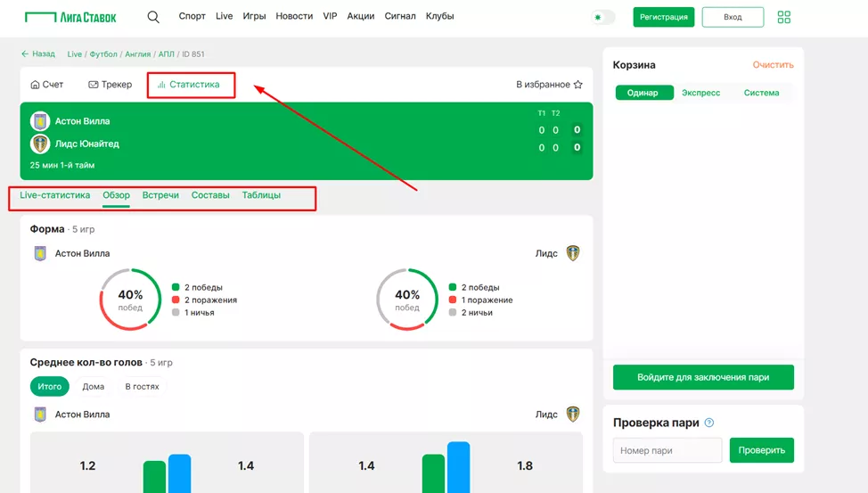Filter average goals by Дома

point(94,387)
